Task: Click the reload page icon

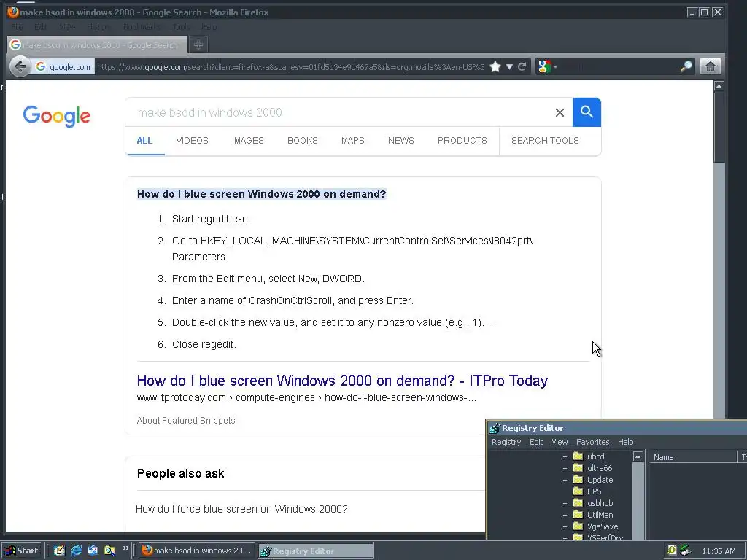Action: [x=522, y=66]
